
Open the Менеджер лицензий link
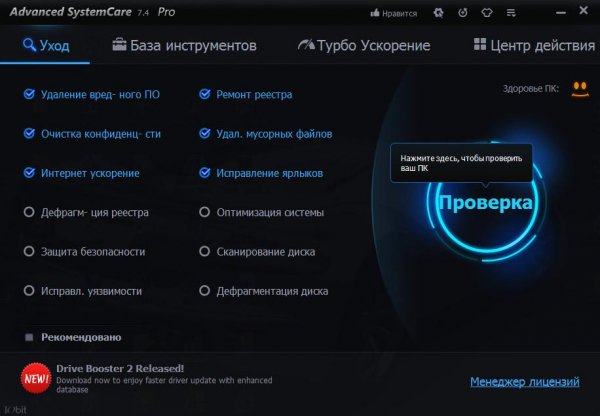(525, 382)
